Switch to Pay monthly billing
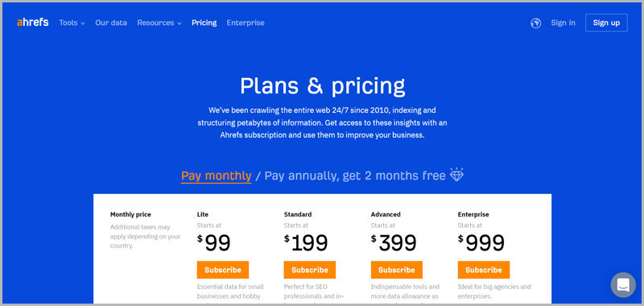Image resolution: width=644 pixels, height=306 pixels. click(x=216, y=176)
